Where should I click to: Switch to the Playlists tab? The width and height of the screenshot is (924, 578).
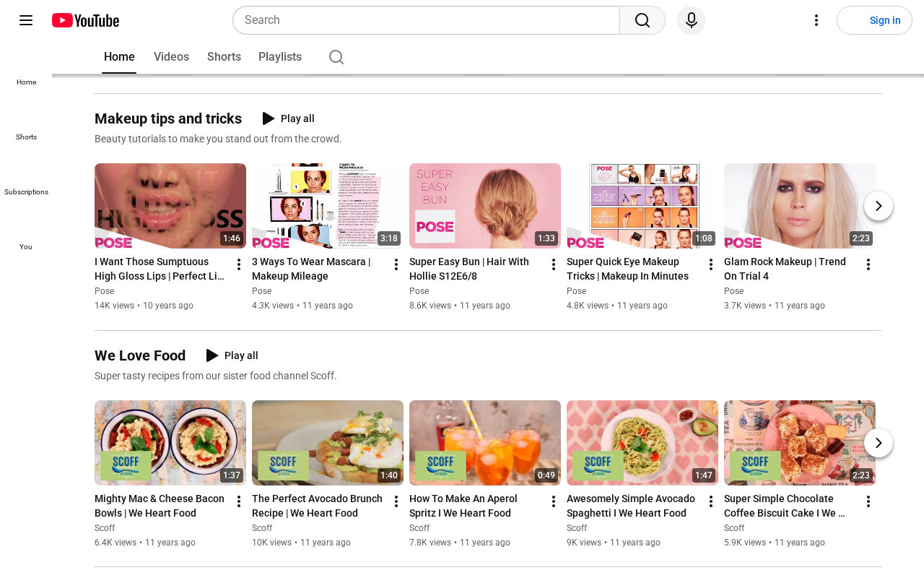[280, 57]
